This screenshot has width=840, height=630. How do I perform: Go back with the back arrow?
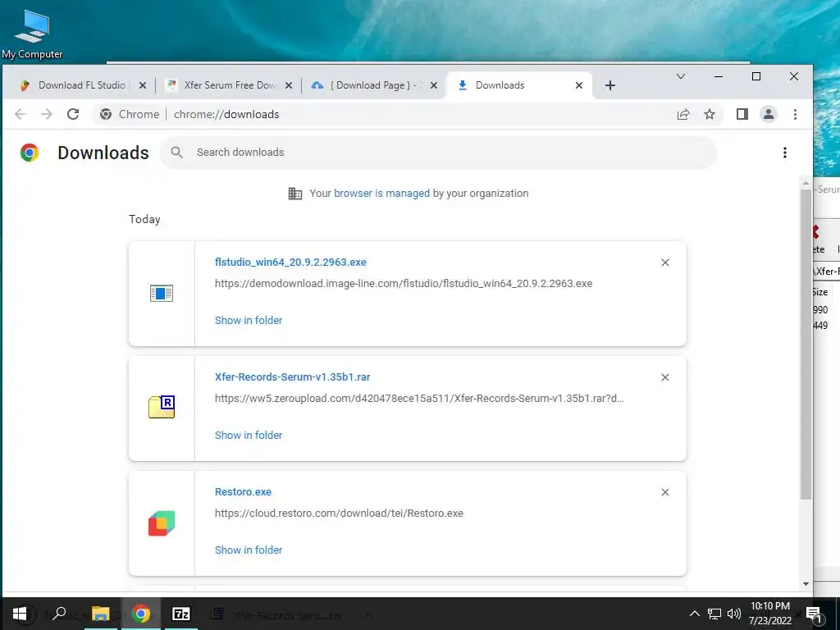pos(21,114)
